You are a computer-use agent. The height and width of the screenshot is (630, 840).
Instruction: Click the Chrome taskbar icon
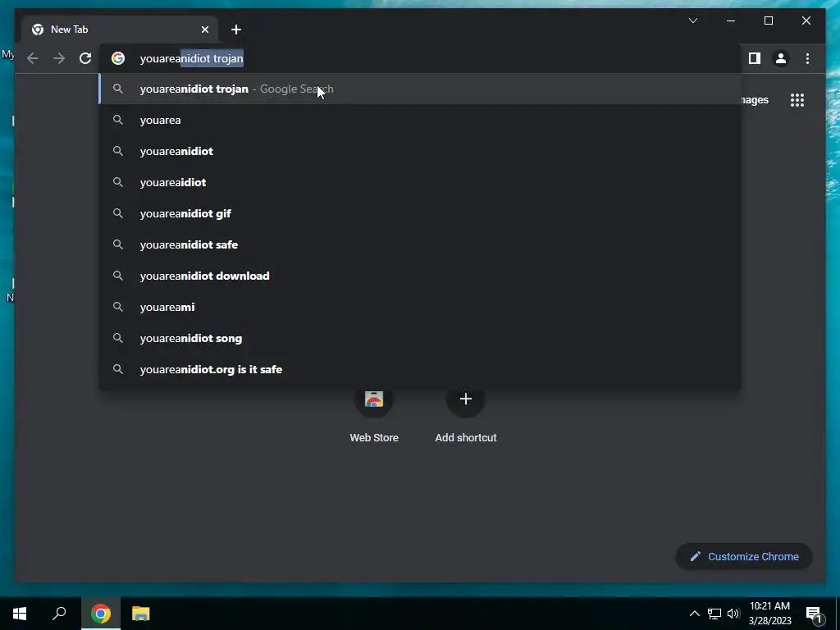point(101,614)
